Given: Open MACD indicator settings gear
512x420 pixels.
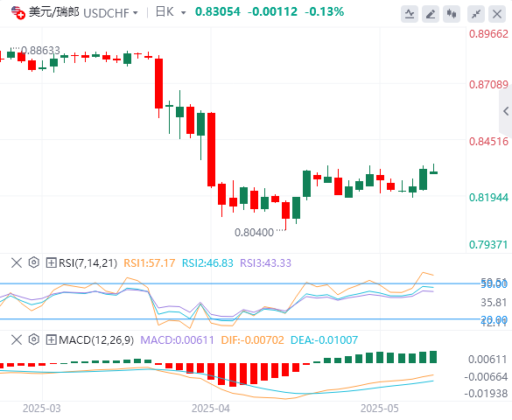Looking at the screenshot, I should [x=33, y=339].
